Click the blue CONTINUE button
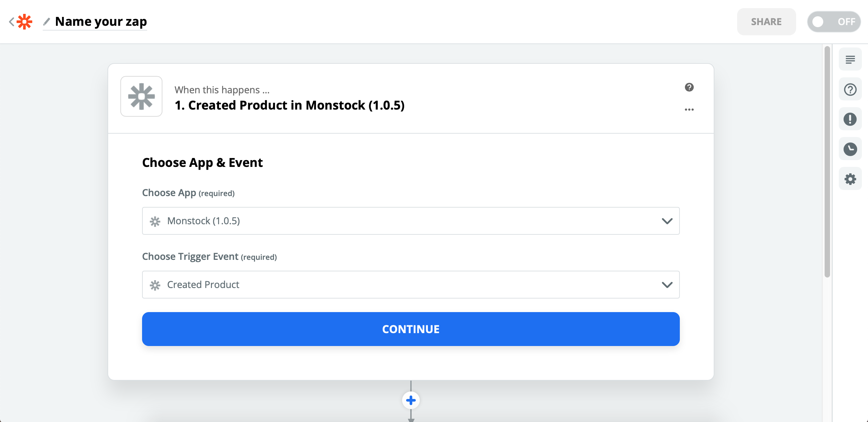The height and width of the screenshot is (422, 868). tap(411, 329)
